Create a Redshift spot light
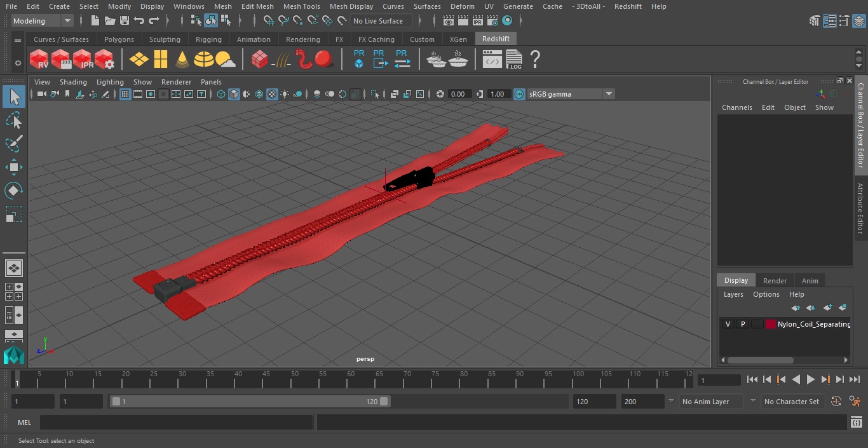Viewport: 868px width, 448px height. [x=182, y=59]
